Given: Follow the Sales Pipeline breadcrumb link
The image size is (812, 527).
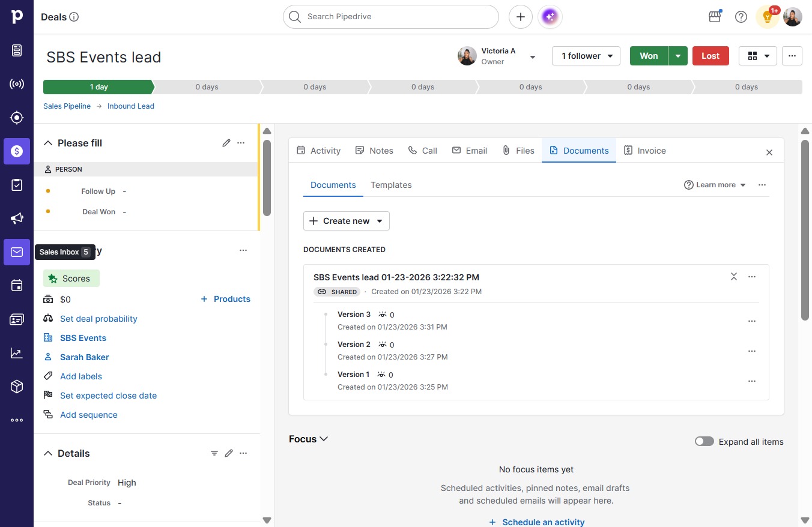Looking at the screenshot, I should tap(67, 106).
